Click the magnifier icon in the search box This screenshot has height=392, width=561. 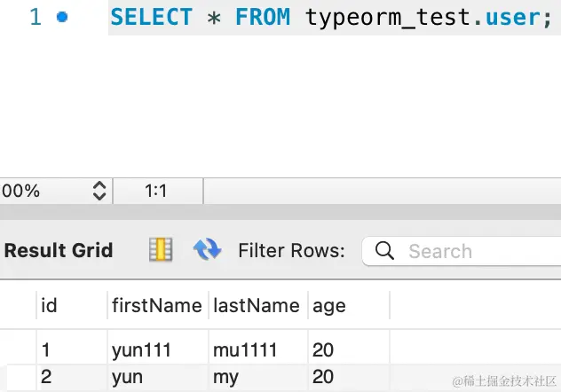point(385,251)
